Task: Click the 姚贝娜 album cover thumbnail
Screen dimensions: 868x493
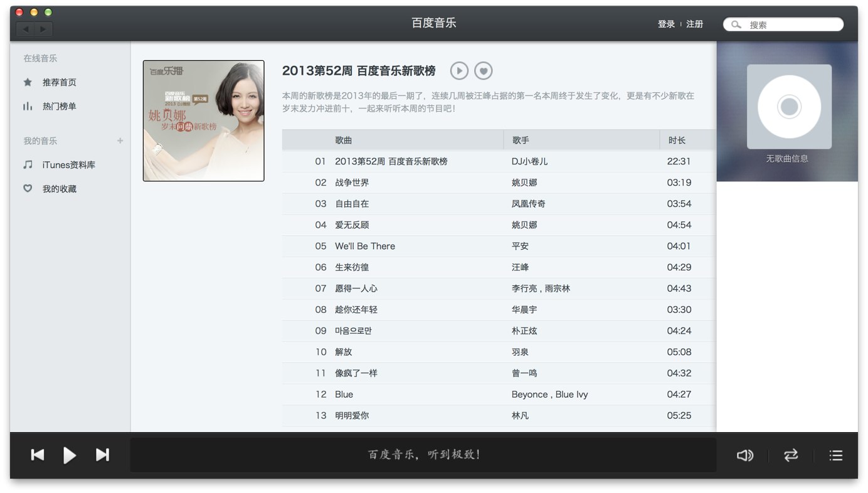Action: coord(203,120)
